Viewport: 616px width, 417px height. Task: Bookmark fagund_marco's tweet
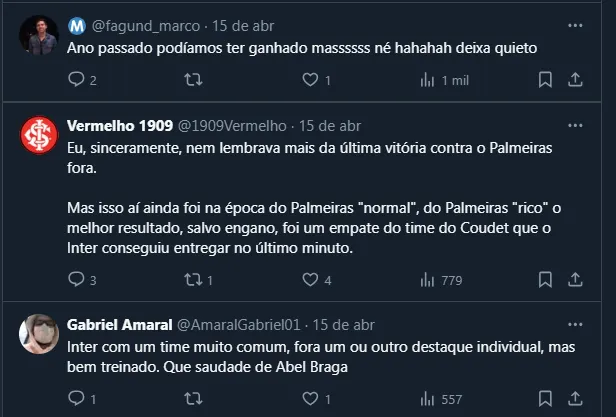[545, 80]
